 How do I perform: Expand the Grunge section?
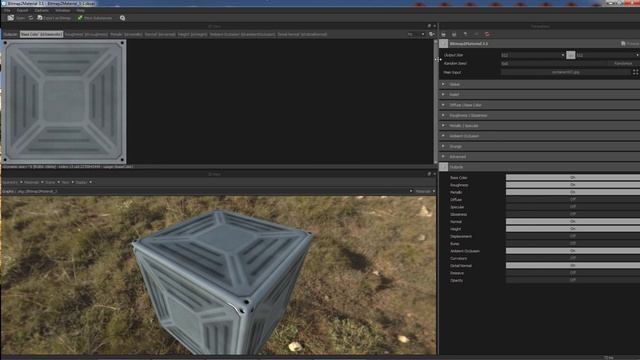click(x=540, y=146)
